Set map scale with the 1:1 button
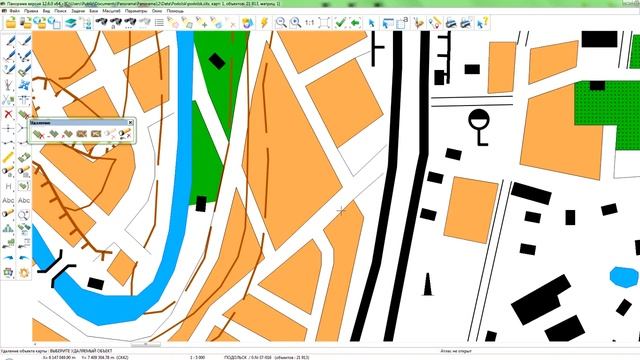The width and height of the screenshot is (640, 360). 309,23
